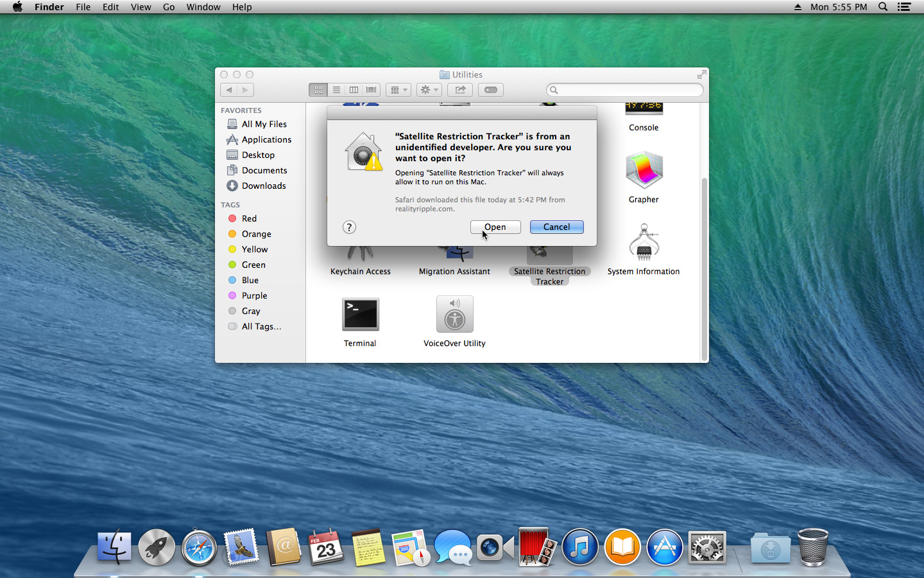This screenshot has width=924, height=578.
Task: Launch VoiceOver Utility
Action: point(454,314)
